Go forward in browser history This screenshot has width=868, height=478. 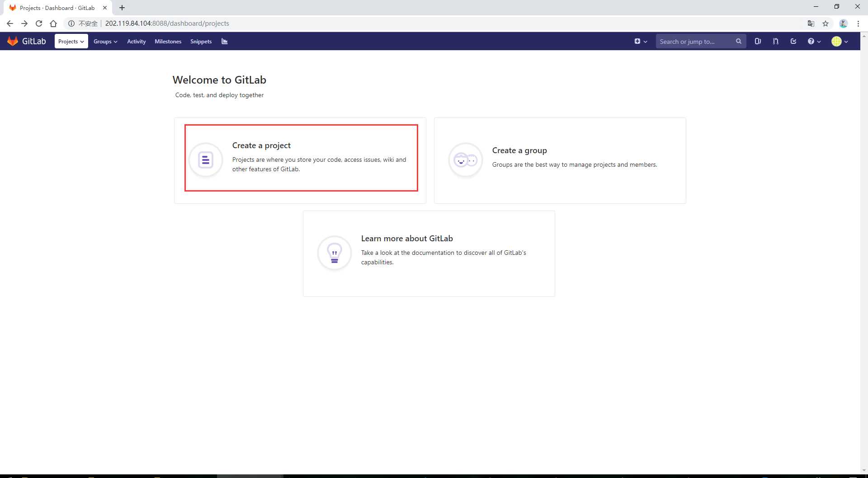(x=24, y=23)
